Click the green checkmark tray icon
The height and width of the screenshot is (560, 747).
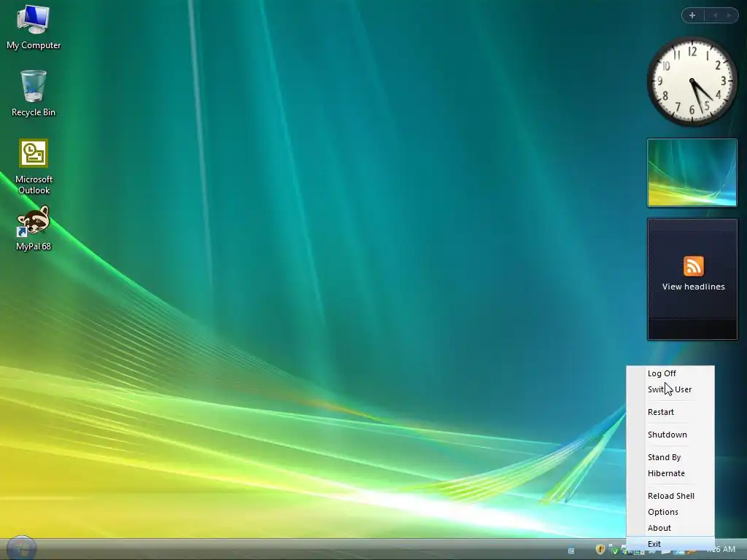(x=614, y=550)
